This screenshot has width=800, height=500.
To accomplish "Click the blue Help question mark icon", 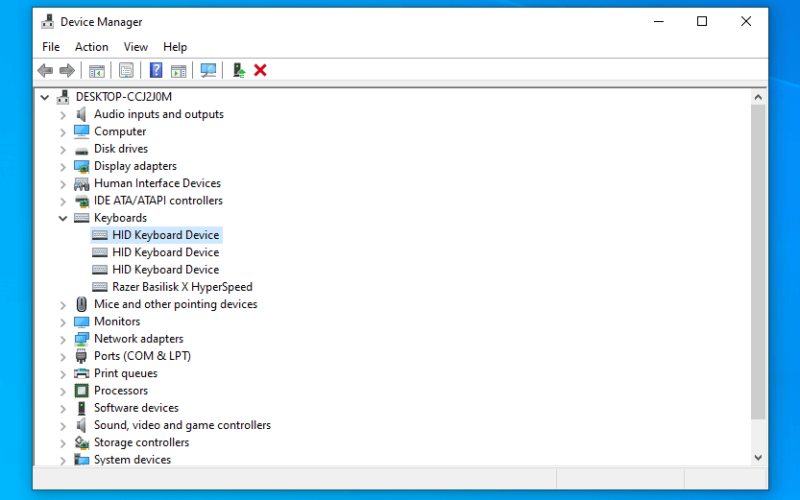I will point(156,70).
